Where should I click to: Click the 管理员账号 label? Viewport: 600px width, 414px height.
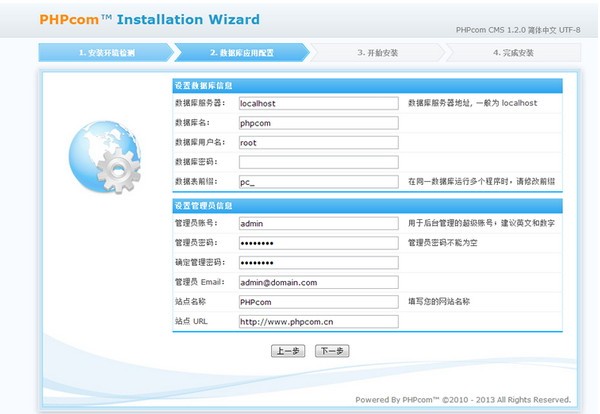coord(196,223)
